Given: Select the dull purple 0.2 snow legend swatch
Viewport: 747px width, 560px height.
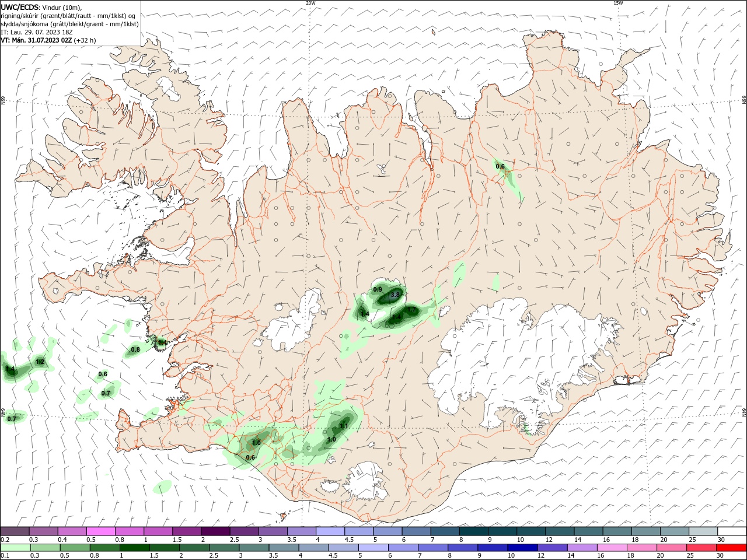Looking at the screenshot, I should point(15,531).
